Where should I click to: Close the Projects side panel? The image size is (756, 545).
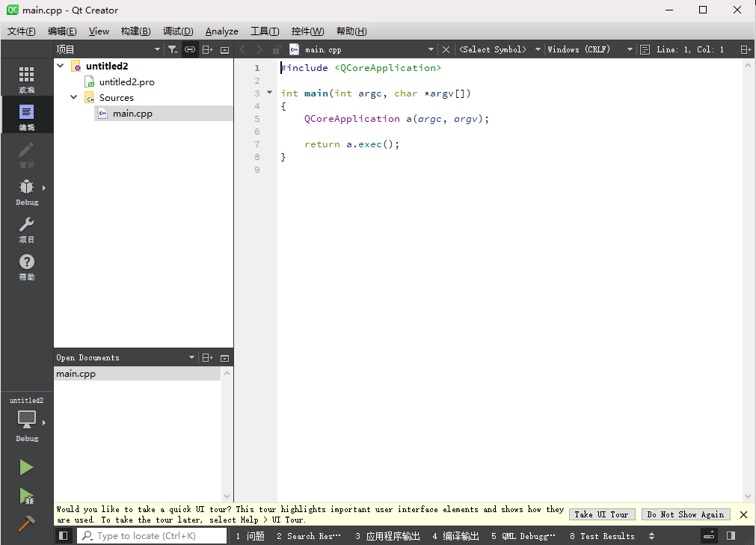(224, 49)
